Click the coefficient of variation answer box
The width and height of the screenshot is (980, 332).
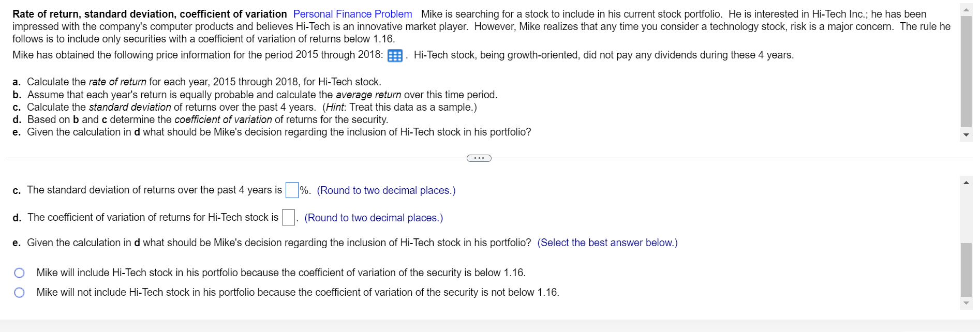[288, 217]
